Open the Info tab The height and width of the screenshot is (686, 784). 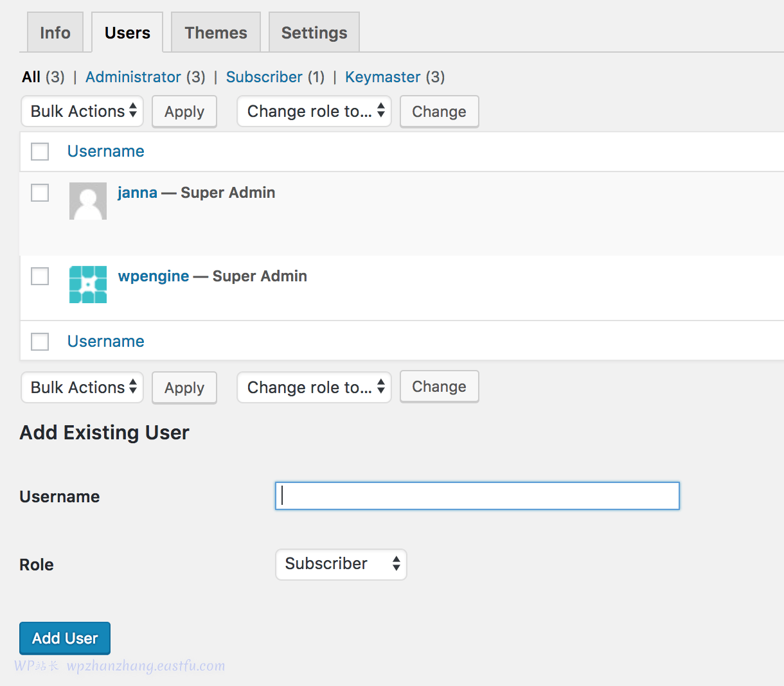pos(55,31)
